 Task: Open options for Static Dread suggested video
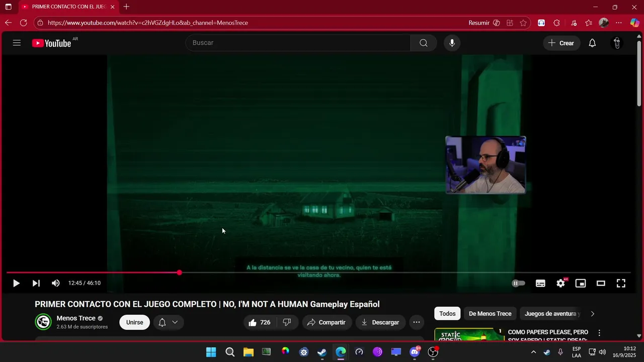599,333
